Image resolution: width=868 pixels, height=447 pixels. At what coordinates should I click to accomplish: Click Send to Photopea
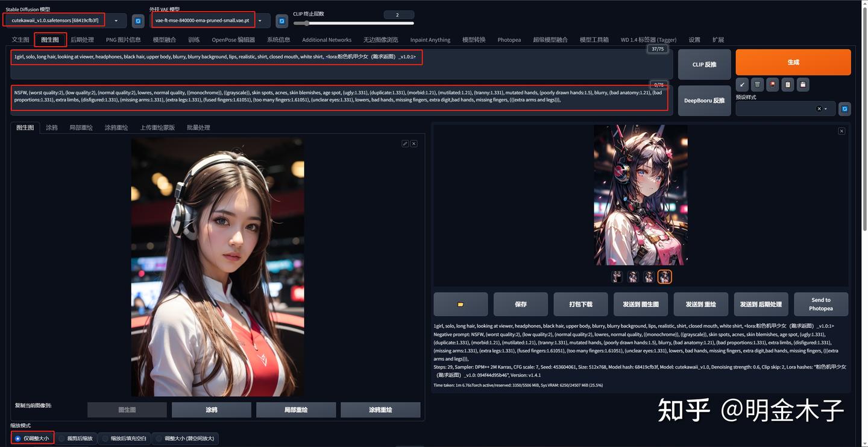pos(820,304)
